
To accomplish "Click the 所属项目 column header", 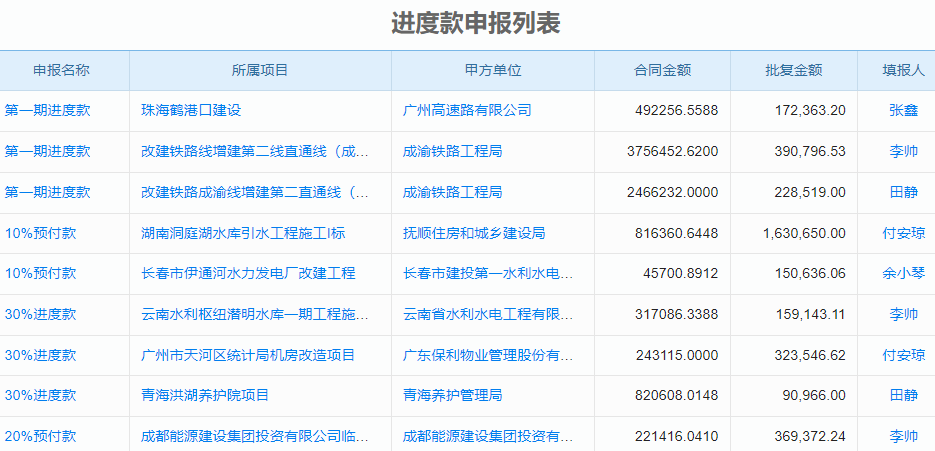I will 260,70.
